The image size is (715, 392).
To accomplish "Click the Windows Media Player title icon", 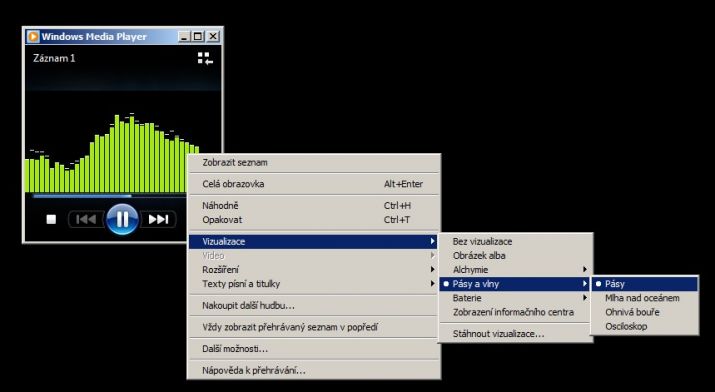I will (32, 36).
